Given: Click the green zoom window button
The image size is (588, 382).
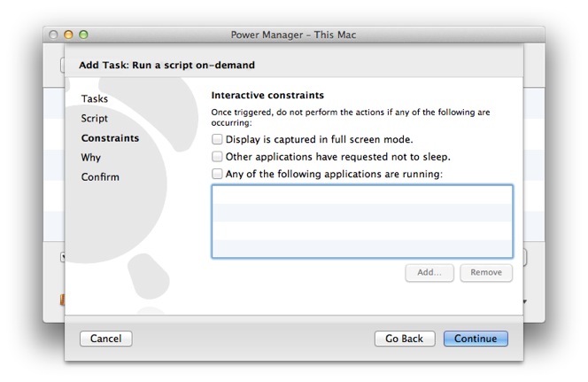Looking at the screenshot, I should (83, 35).
